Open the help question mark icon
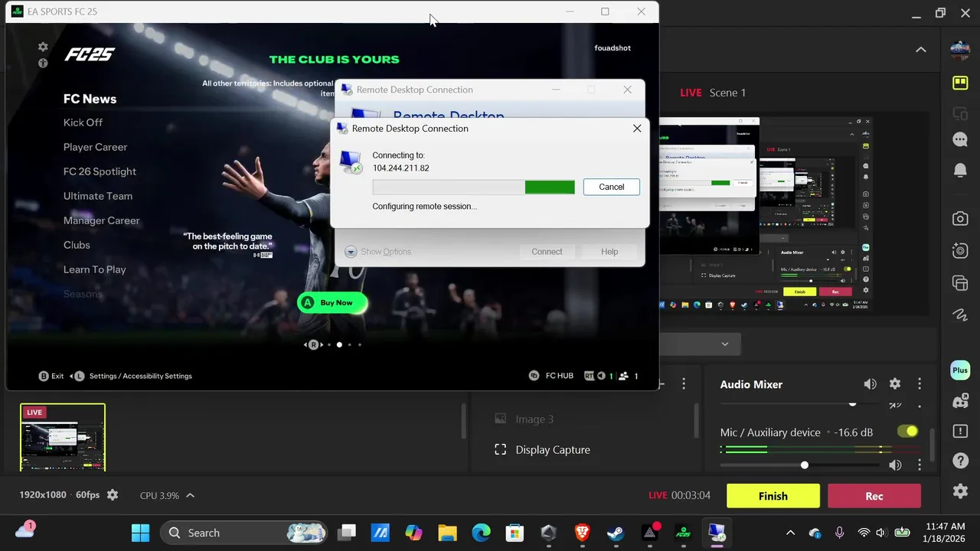The image size is (980, 551). 960,461
